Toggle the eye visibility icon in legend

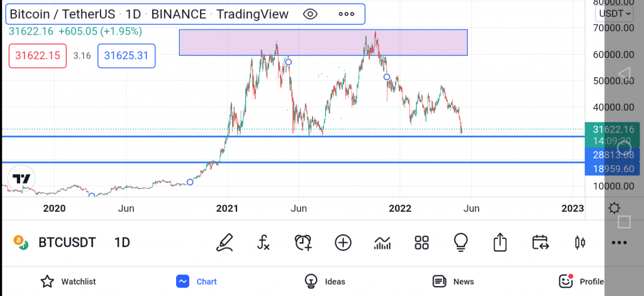tap(310, 14)
